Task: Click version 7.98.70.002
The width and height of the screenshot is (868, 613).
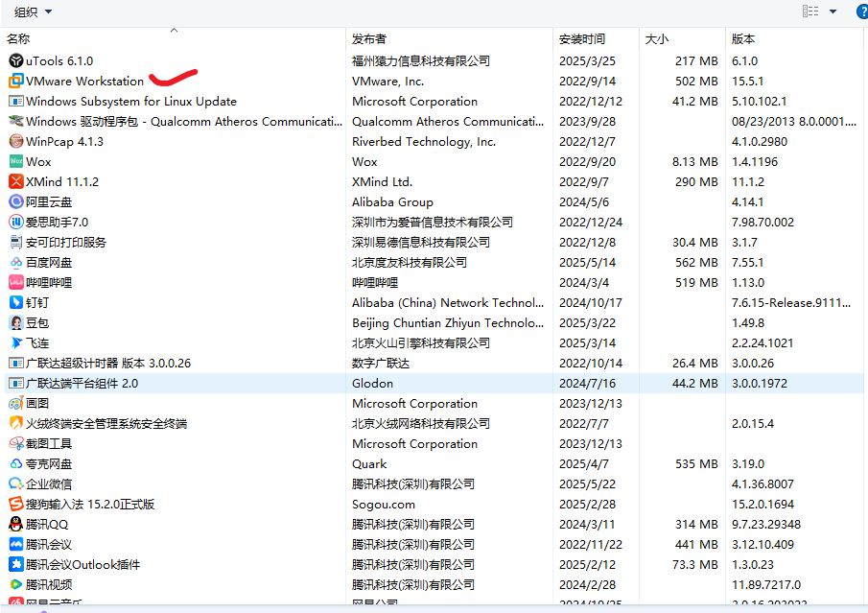Action: point(762,222)
